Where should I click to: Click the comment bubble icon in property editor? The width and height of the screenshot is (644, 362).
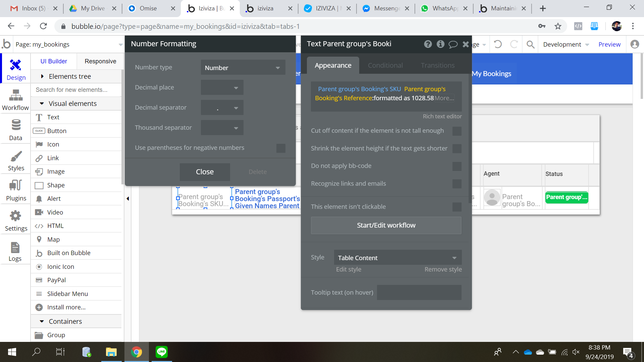point(453,44)
